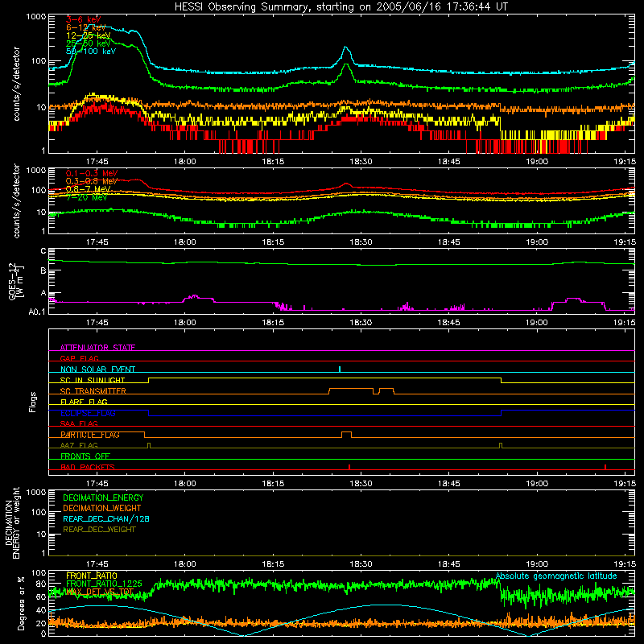Click the '7-20 MeV' legend label

[86, 197]
